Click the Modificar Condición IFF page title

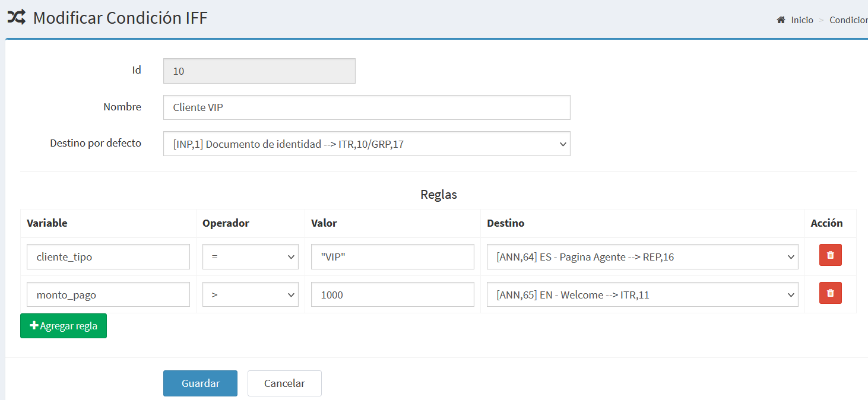[121, 18]
